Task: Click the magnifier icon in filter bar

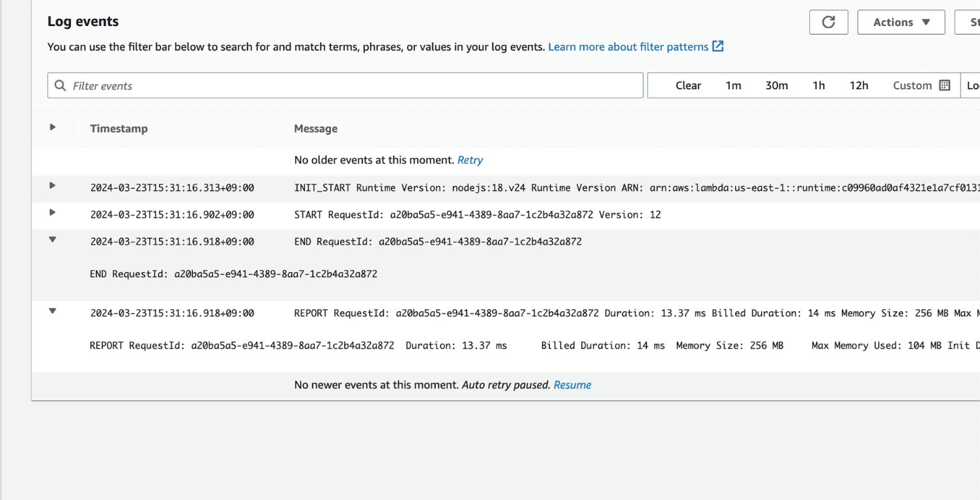Action: click(x=61, y=85)
